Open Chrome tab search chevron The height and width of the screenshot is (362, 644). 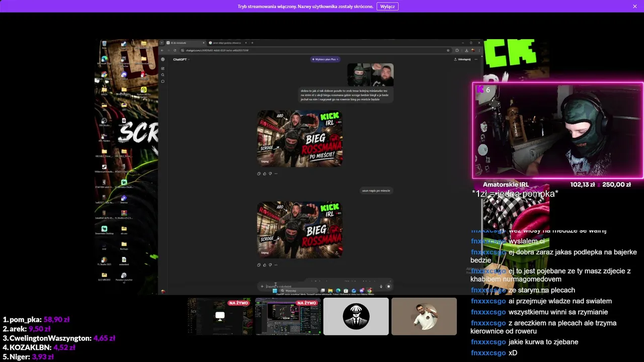(162, 43)
